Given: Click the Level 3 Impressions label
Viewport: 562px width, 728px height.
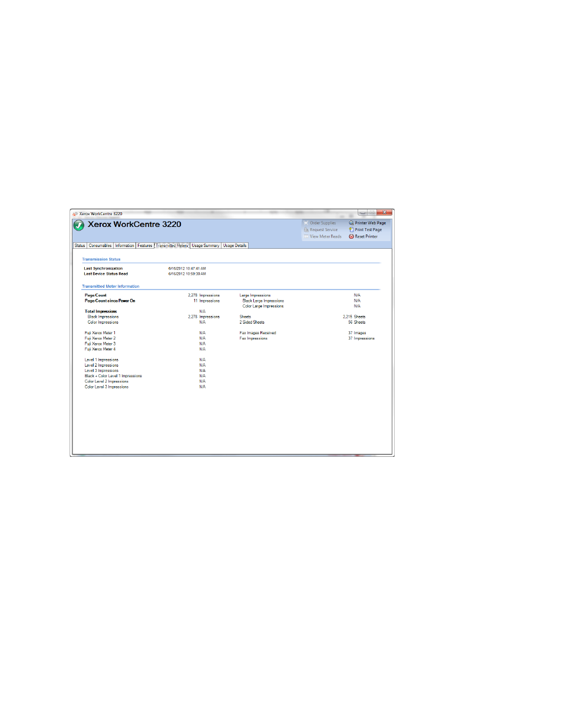Looking at the screenshot, I should click(x=101, y=371).
